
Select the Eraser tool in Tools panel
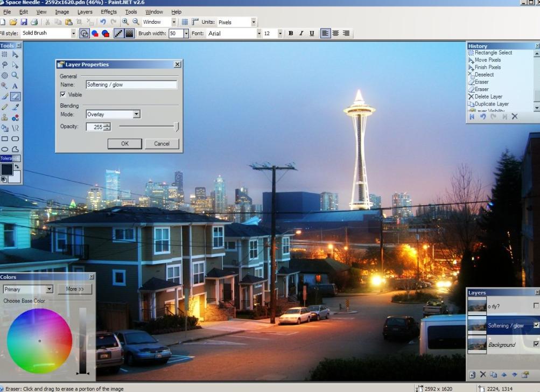click(x=15, y=96)
